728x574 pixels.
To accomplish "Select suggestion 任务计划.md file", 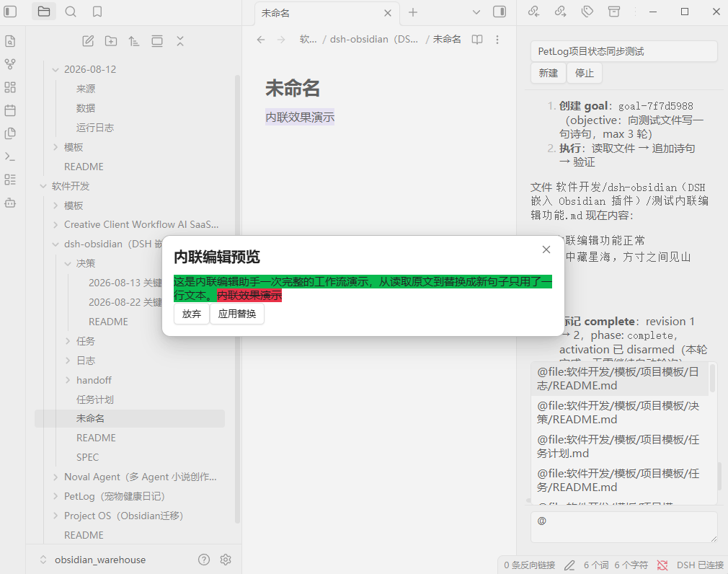I will point(621,447).
